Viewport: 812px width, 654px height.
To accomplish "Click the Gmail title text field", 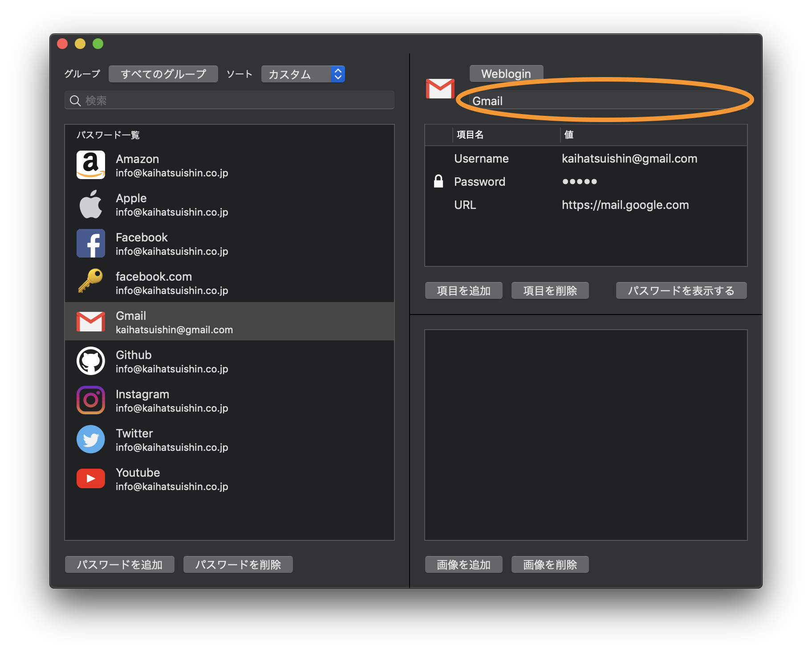I will [x=608, y=101].
